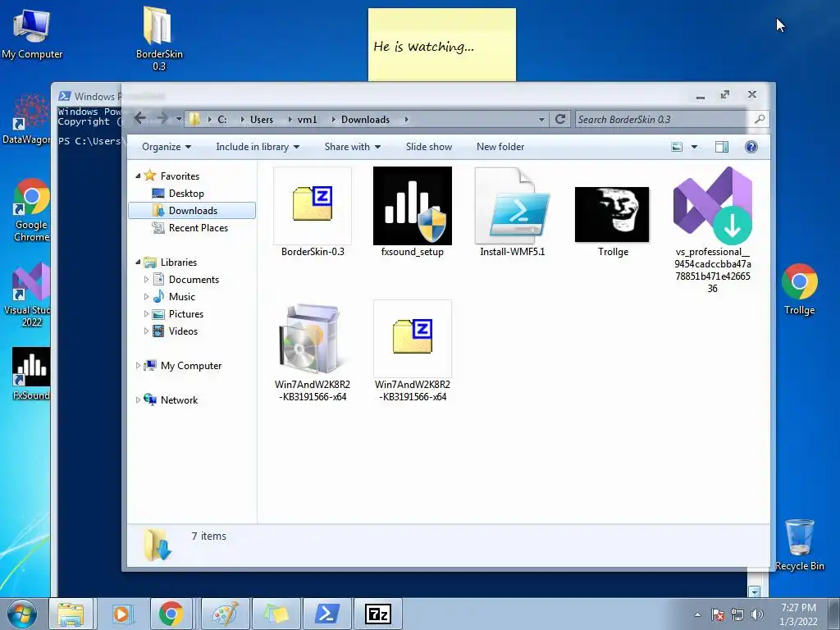840x630 pixels.
Task: Click vm1 in the address breadcrumb
Action: click(x=308, y=120)
